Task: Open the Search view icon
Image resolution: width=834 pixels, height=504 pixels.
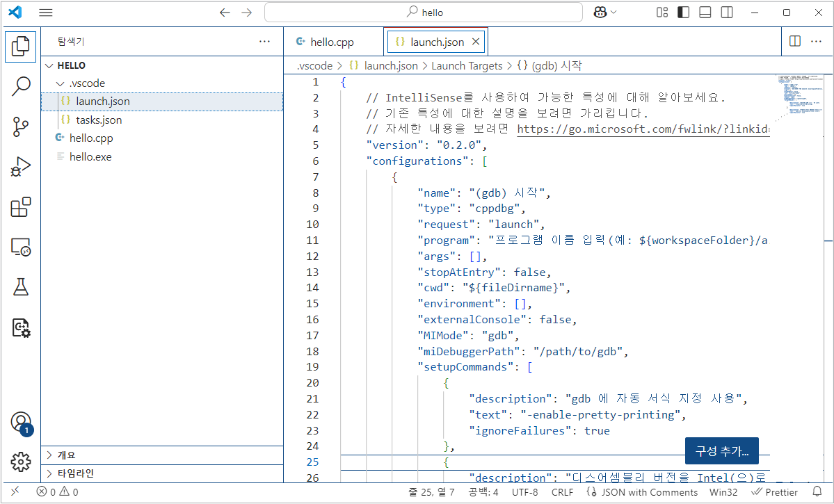Action: tap(21, 86)
